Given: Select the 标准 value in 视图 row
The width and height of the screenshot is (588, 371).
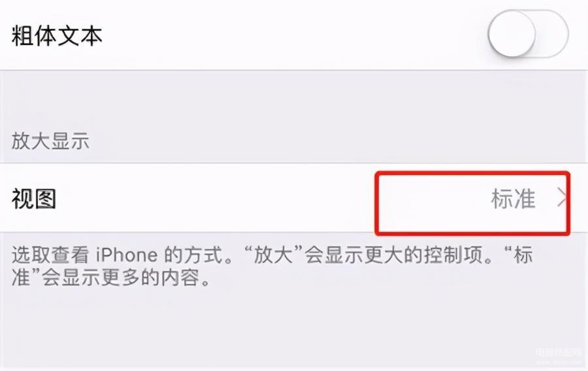Looking at the screenshot, I should [x=513, y=199].
